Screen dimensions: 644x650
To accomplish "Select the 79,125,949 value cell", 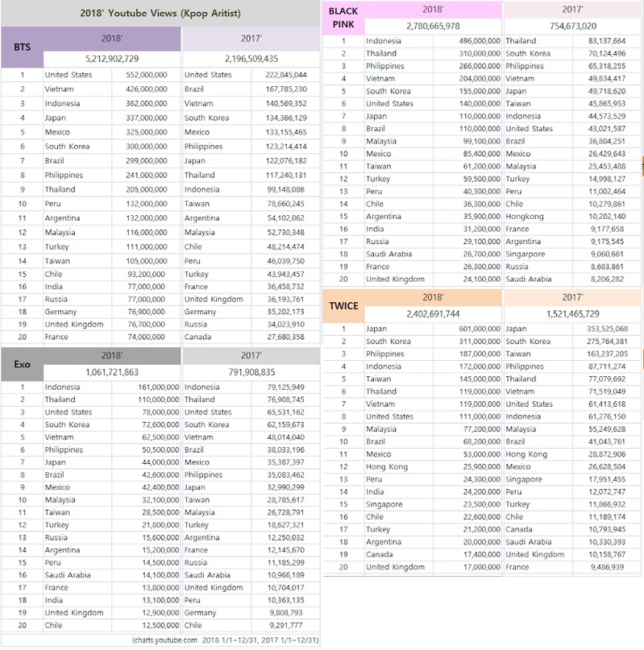I will pyautogui.click(x=286, y=387).
